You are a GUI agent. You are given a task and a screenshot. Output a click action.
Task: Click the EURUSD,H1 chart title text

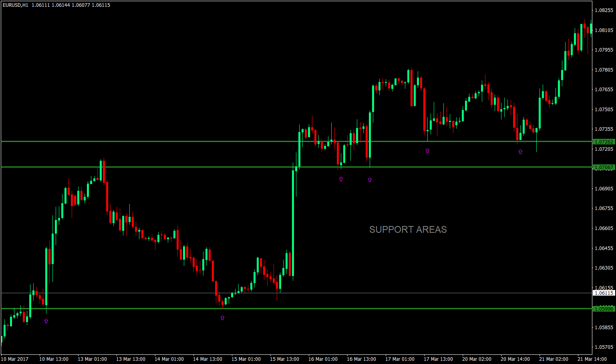15,5
